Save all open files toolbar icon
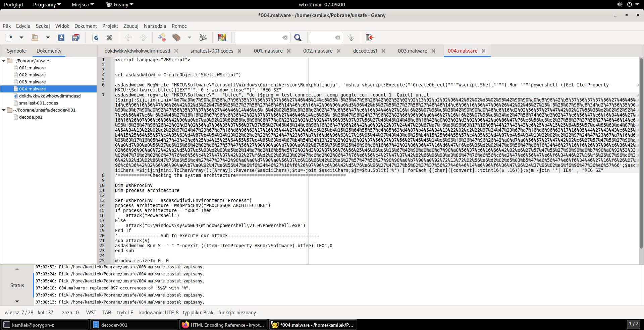Viewport: 644px width, 330px height. [x=76, y=38]
